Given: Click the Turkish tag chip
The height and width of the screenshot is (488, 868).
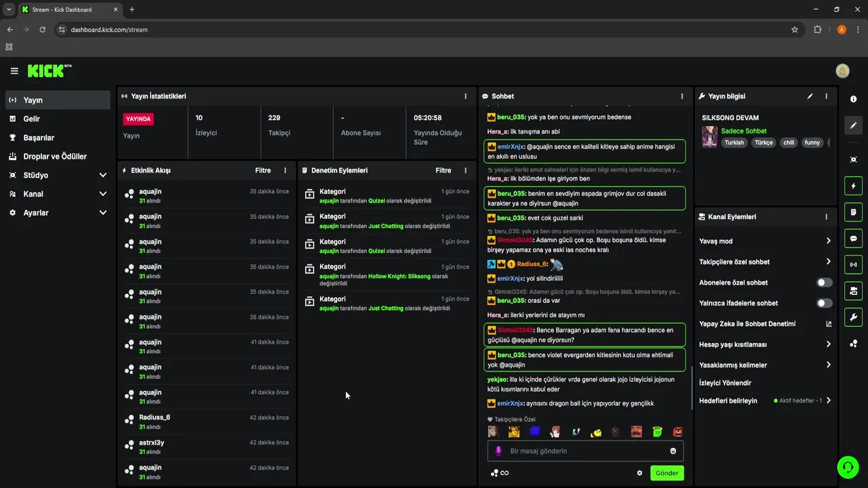Looking at the screenshot, I should pyautogui.click(x=734, y=142).
